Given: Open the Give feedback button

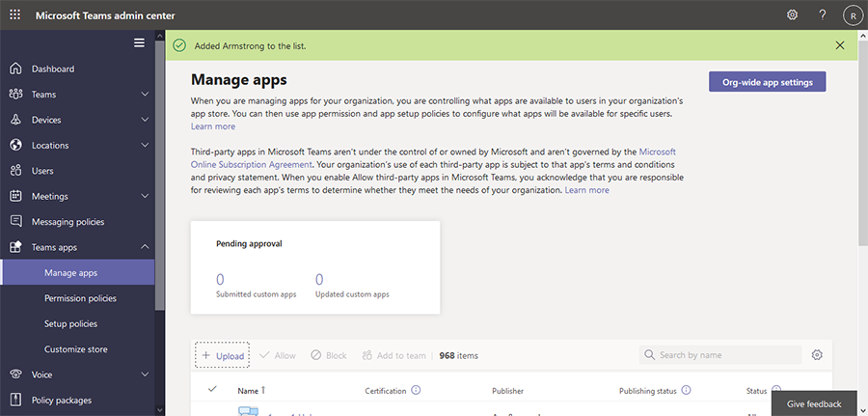Looking at the screenshot, I should (x=814, y=403).
